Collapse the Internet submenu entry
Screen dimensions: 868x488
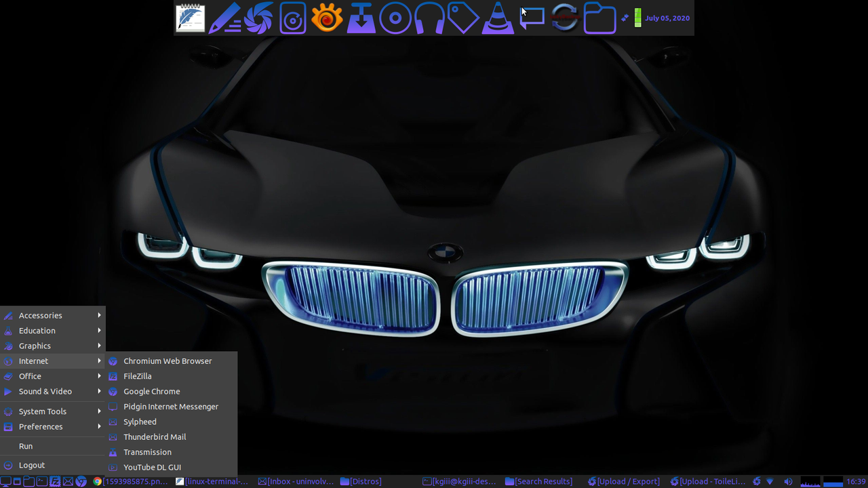point(53,361)
